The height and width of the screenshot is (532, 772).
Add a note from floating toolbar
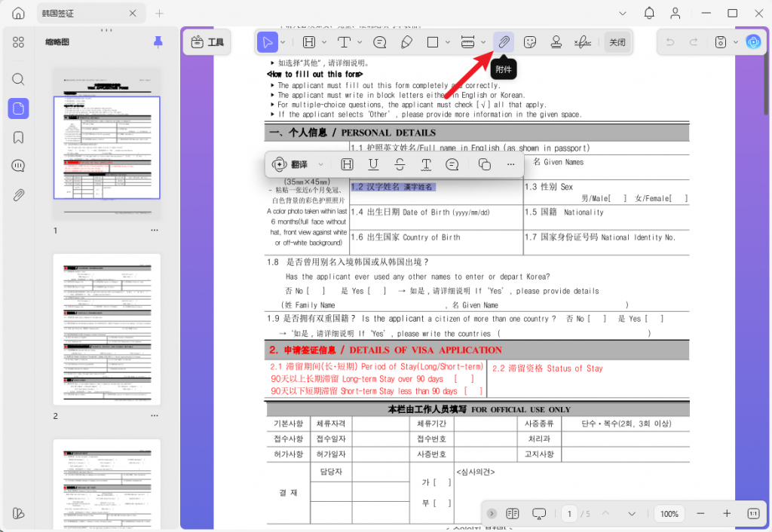click(x=452, y=164)
